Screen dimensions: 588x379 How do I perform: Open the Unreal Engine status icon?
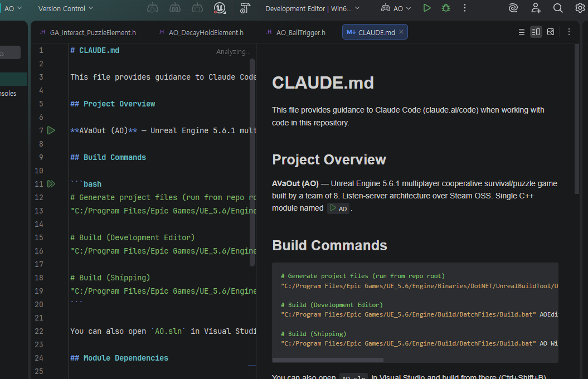coord(220,8)
